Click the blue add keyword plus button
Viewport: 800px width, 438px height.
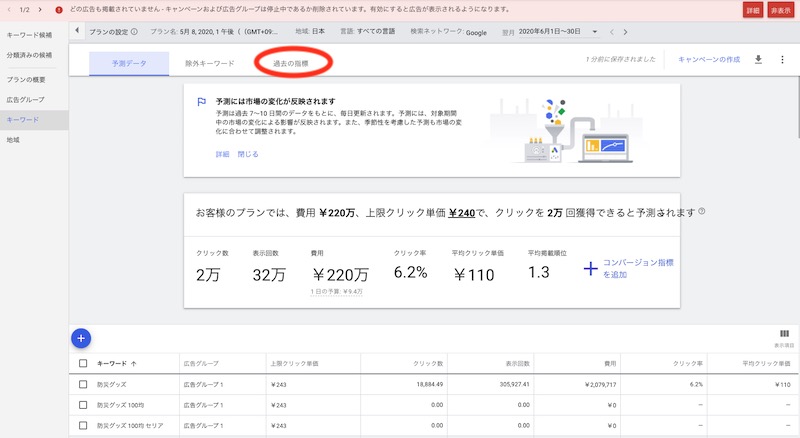coord(82,338)
